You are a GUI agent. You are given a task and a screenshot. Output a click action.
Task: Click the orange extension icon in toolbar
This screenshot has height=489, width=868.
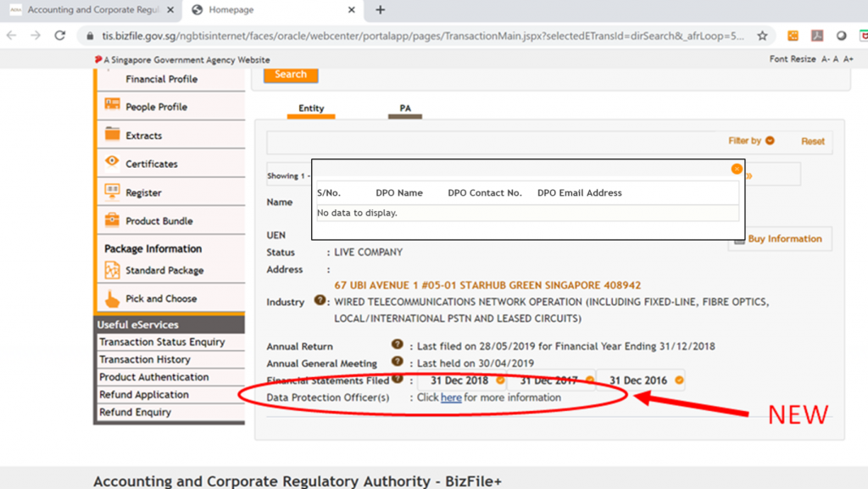793,36
